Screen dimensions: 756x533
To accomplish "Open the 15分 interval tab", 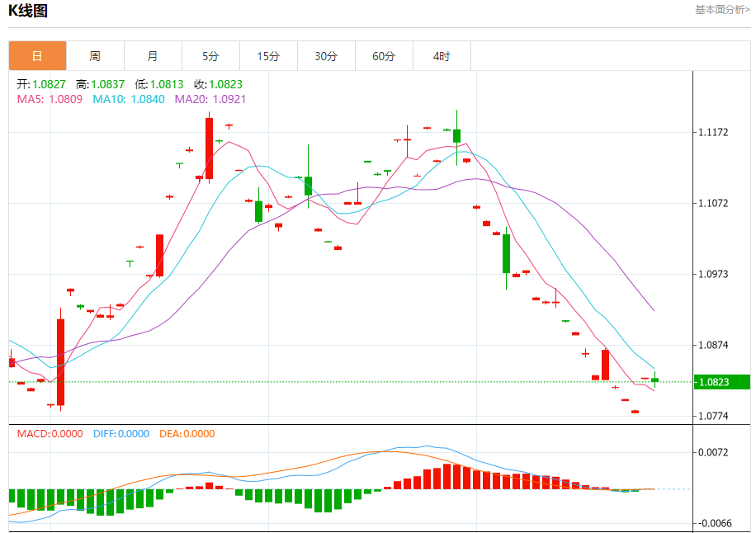I will (x=268, y=56).
